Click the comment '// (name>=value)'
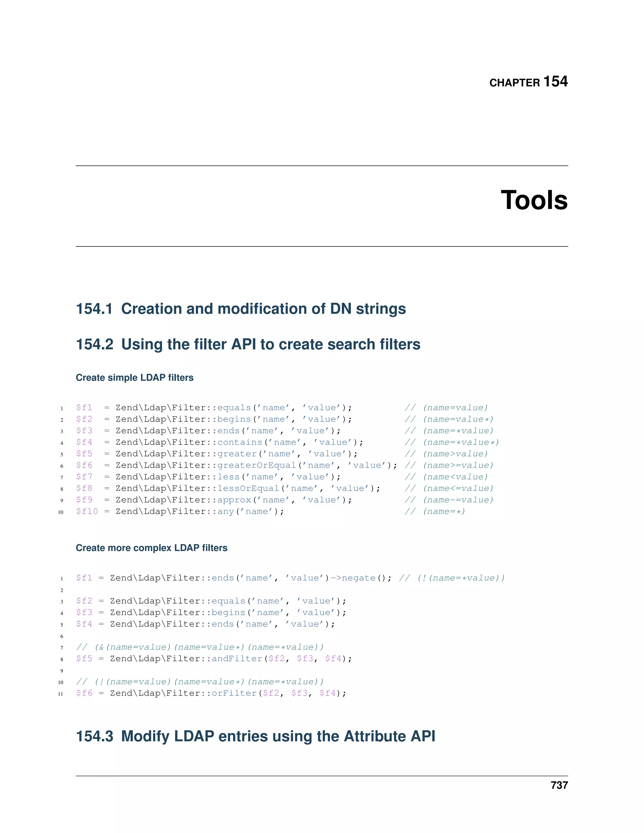The width and height of the screenshot is (644, 833). click(449, 465)
